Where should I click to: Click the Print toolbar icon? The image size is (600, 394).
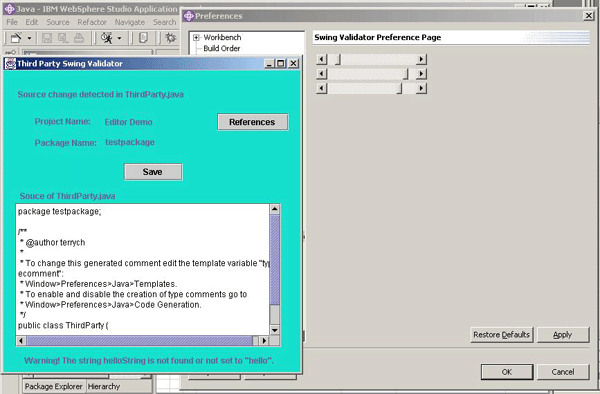click(79, 38)
